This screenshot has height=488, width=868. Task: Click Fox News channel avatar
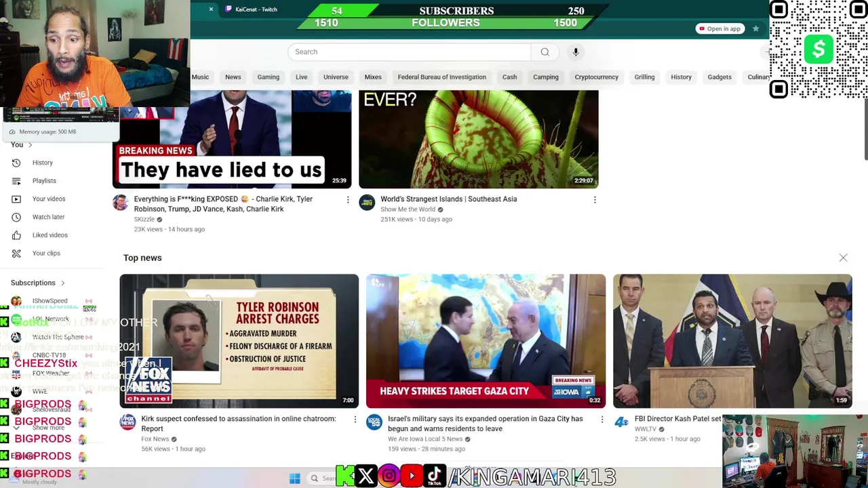click(x=127, y=422)
